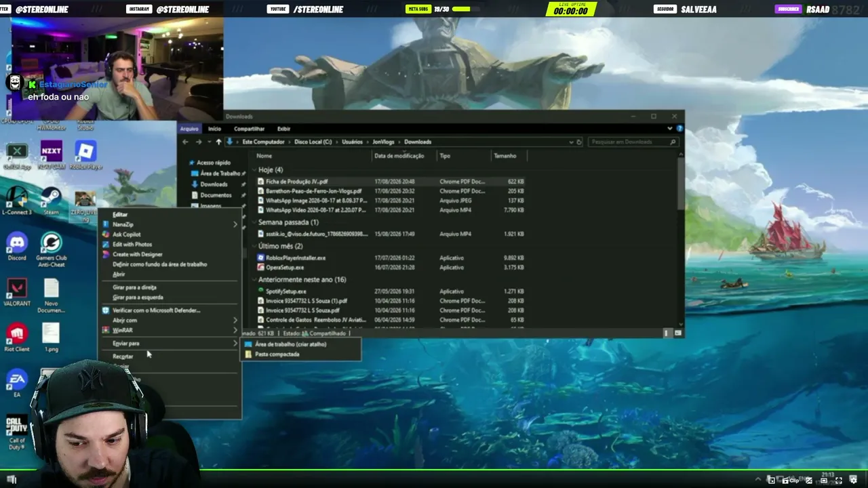
Task: Select the Call of Duty desktop icon
Action: [x=17, y=434]
